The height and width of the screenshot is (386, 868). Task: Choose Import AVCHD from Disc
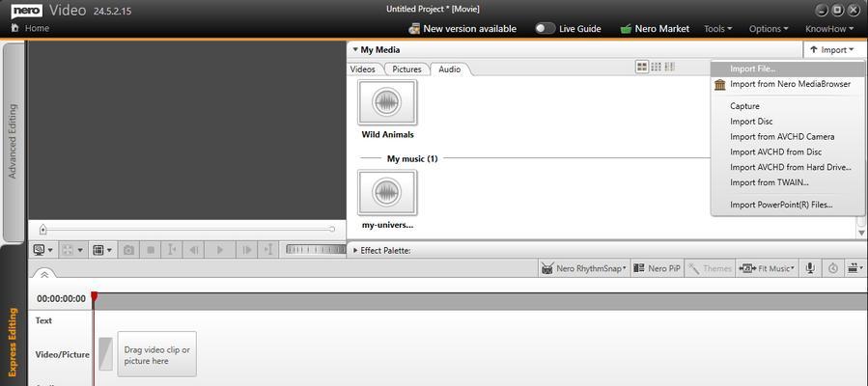point(787,152)
